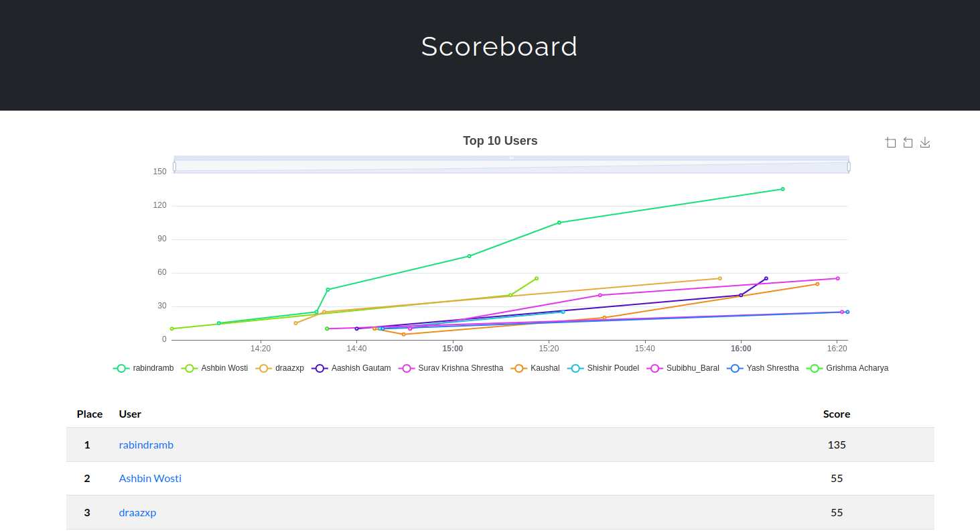This screenshot has width=980, height=531.
Task: Hide Ashbin Wosti series via legend
Action: 214,368
